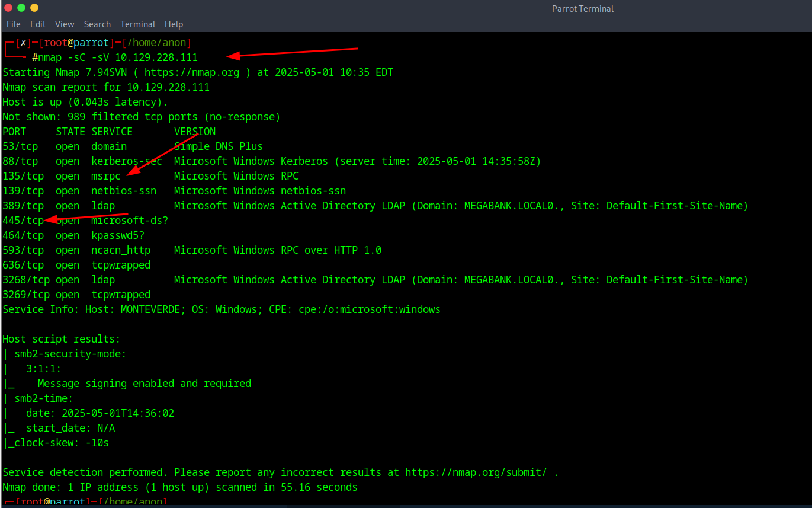
Task: Open the File menu
Action: pyautogui.click(x=13, y=24)
